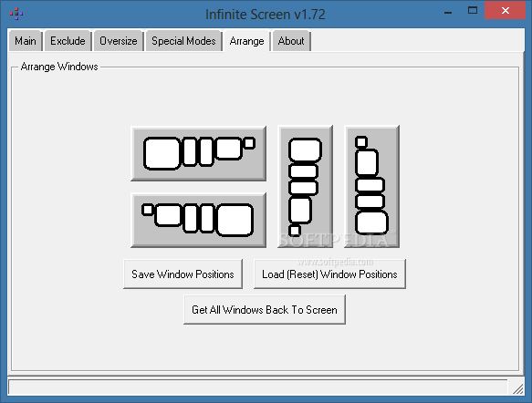Arrange windows vertically, smallest on top

click(x=371, y=186)
